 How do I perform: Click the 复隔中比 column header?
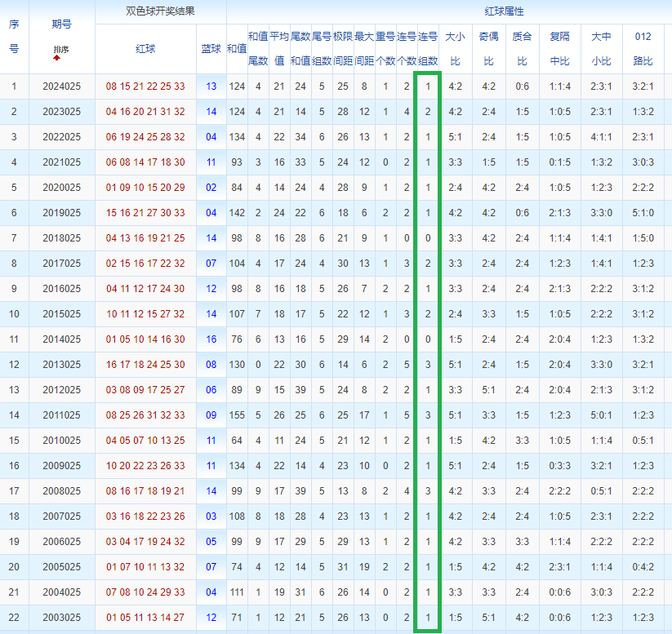click(x=559, y=49)
